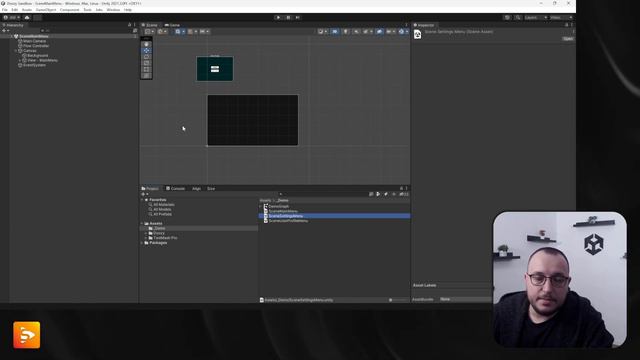Select All Prefabs under Favorites
This screenshot has width=640, height=360.
click(162, 214)
